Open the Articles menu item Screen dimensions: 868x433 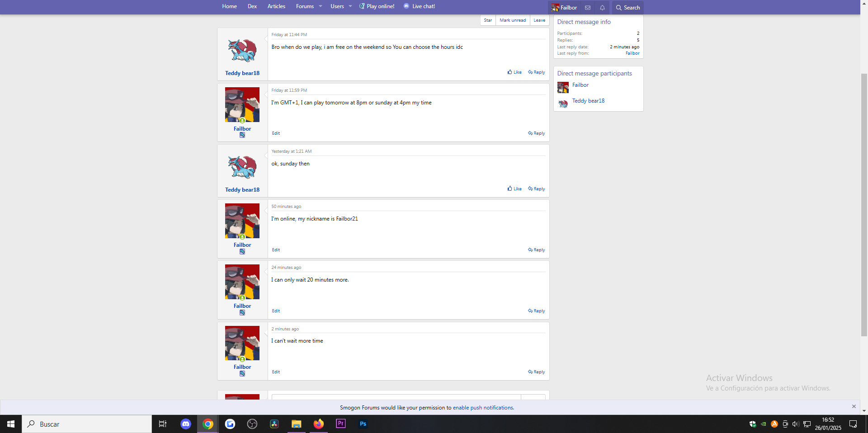point(276,6)
